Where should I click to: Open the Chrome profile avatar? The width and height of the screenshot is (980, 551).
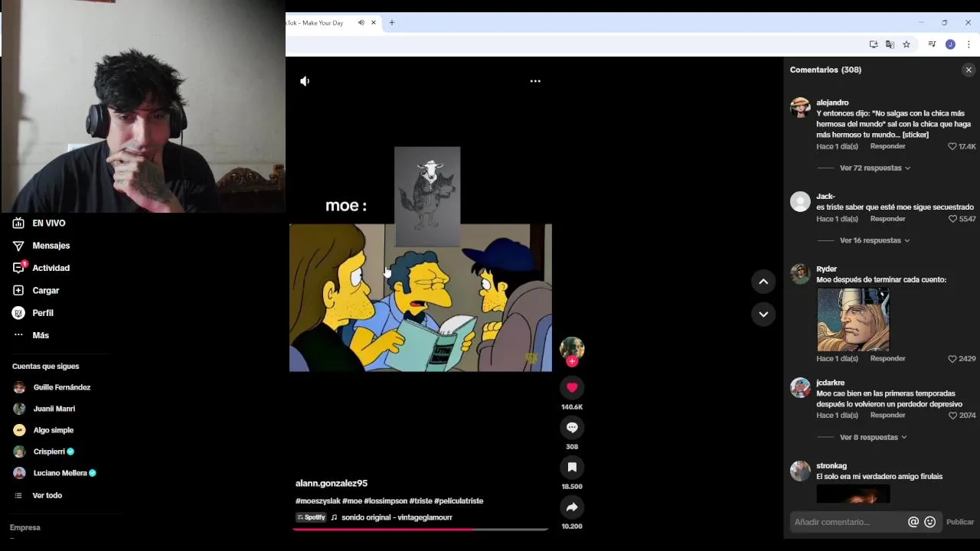[x=950, y=44]
